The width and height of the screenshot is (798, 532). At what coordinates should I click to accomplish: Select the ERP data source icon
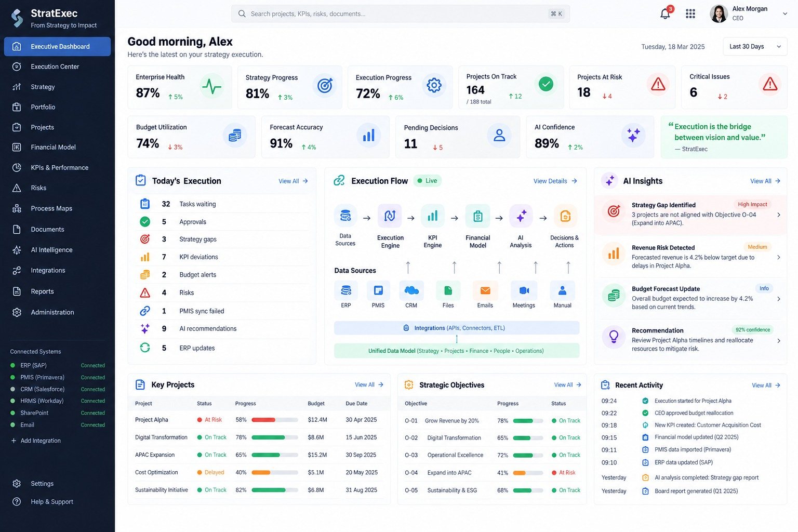point(346,290)
